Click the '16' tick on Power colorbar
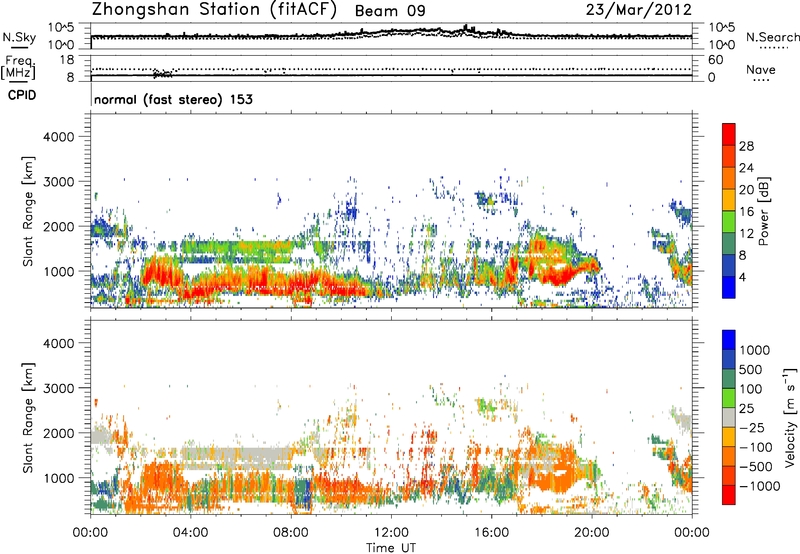This screenshot has height=554, width=800. point(746,212)
